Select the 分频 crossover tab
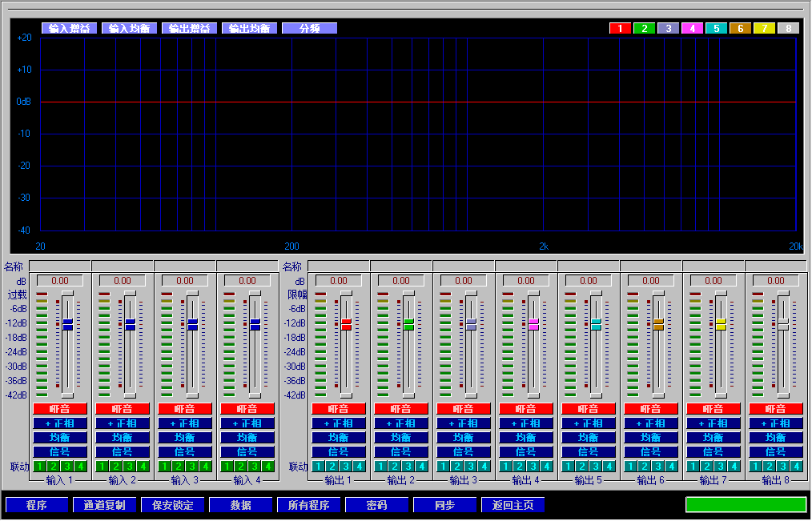The image size is (812, 521). click(x=310, y=29)
